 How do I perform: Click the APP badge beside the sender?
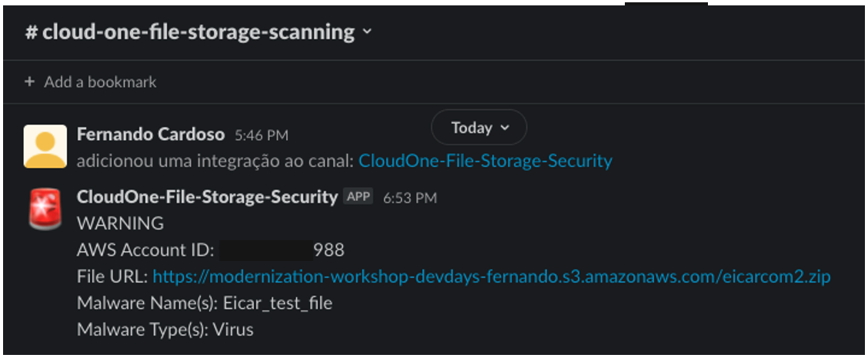[358, 197]
